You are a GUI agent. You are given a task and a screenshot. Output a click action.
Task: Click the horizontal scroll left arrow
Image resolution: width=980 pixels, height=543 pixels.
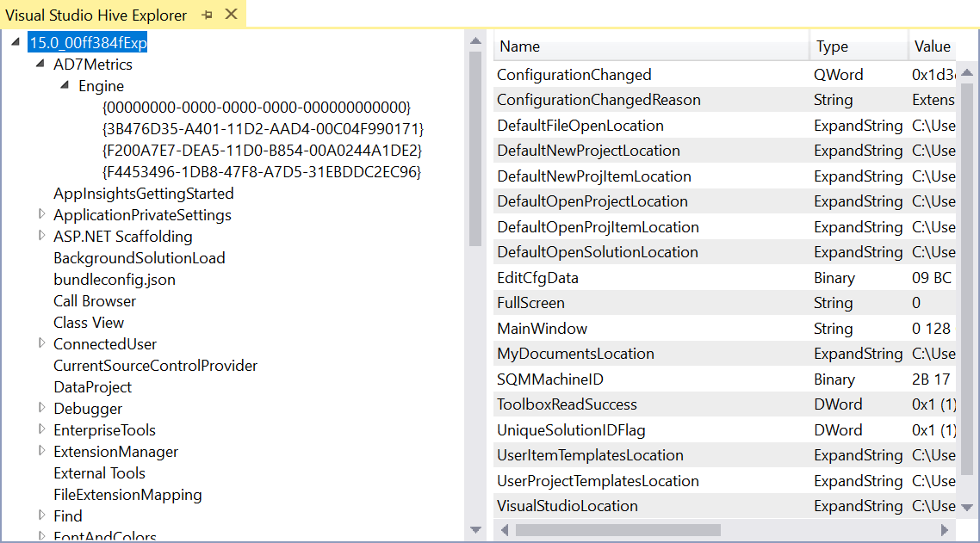pyautogui.click(x=505, y=530)
